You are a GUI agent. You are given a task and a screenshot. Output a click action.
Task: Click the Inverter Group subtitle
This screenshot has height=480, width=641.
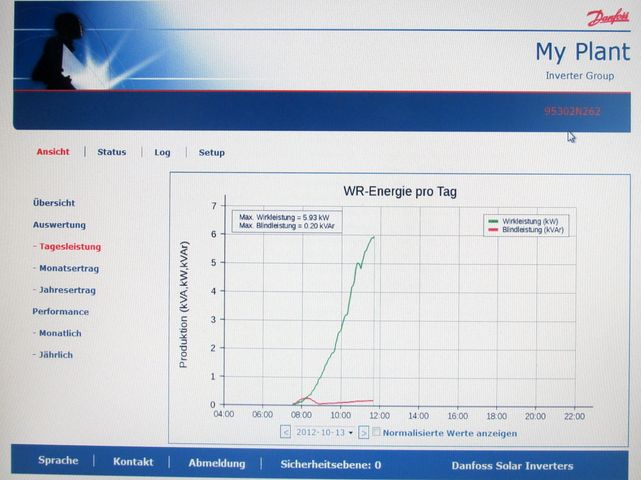coord(580,76)
